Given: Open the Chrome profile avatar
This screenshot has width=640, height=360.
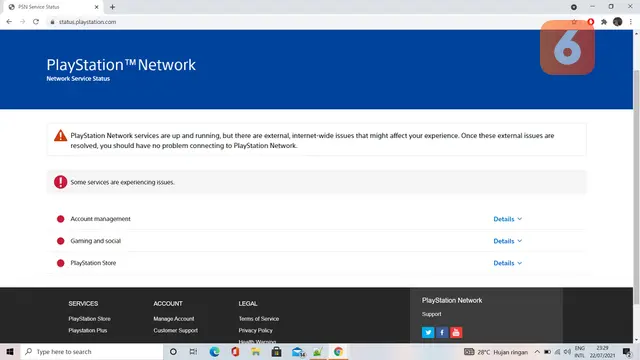Looking at the screenshot, I should tap(618, 22).
